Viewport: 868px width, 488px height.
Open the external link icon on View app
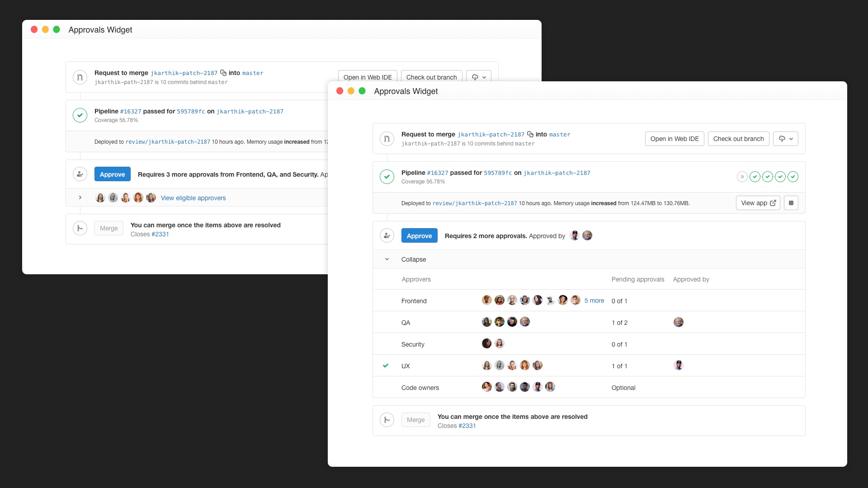tap(774, 203)
